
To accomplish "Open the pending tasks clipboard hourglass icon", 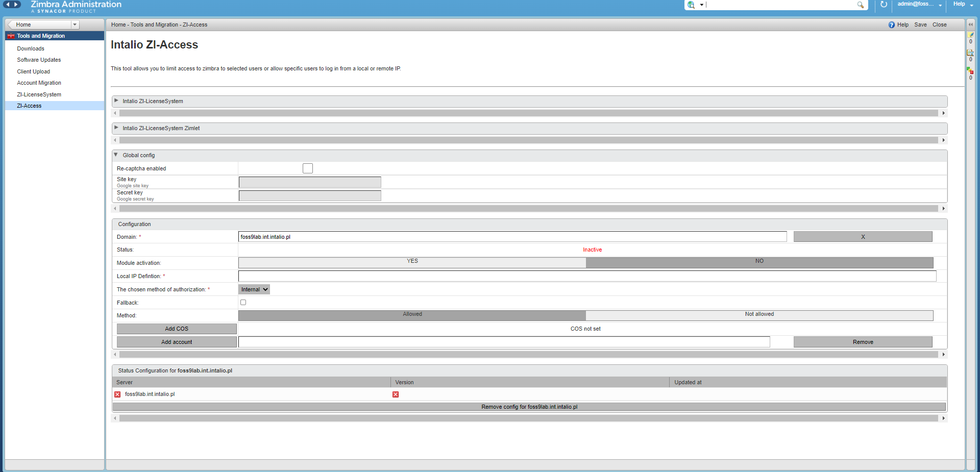I will [970, 53].
